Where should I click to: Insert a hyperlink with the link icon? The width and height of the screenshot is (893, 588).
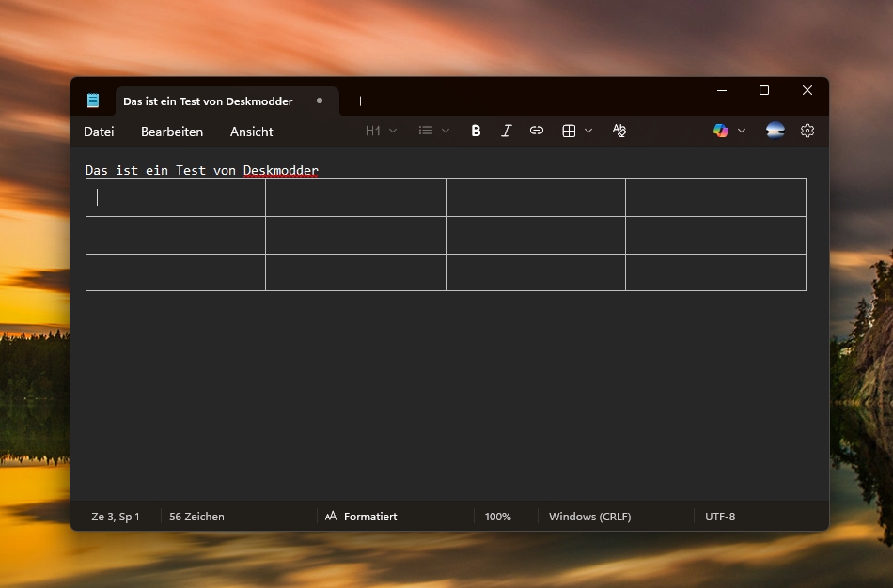pyautogui.click(x=537, y=131)
